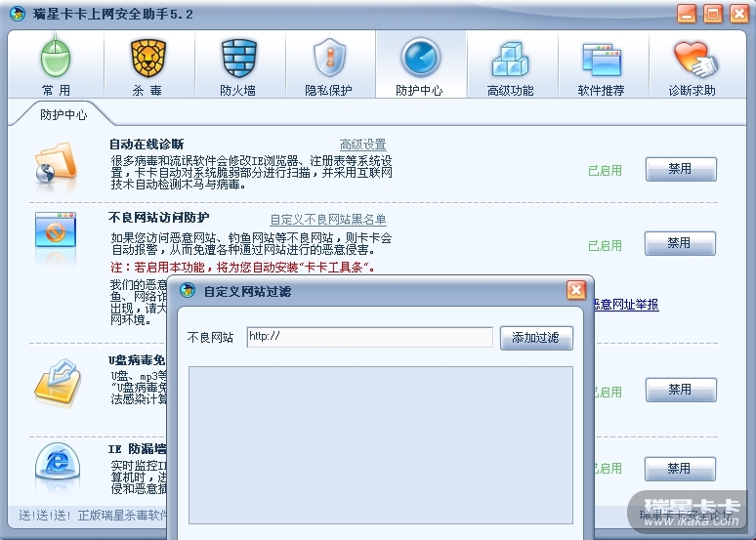The height and width of the screenshot is (540, 756).
Task: Switch to the 防护中心 sub-tab
Action: 63,115
